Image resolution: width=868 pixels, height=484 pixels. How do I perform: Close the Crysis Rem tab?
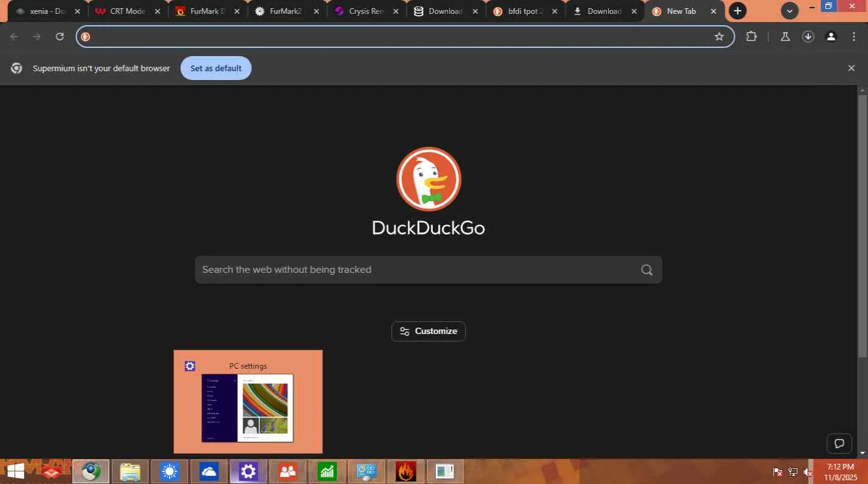click(x=396, y=11)
